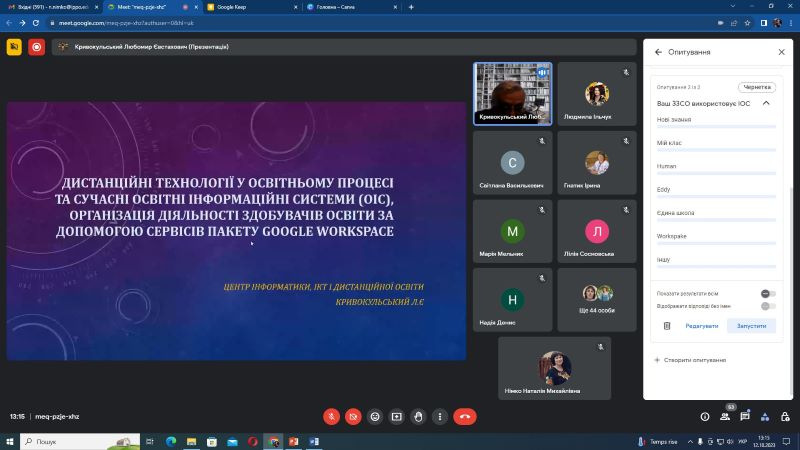Toggle Показати результати всім switch

click(x=768, y=294)
